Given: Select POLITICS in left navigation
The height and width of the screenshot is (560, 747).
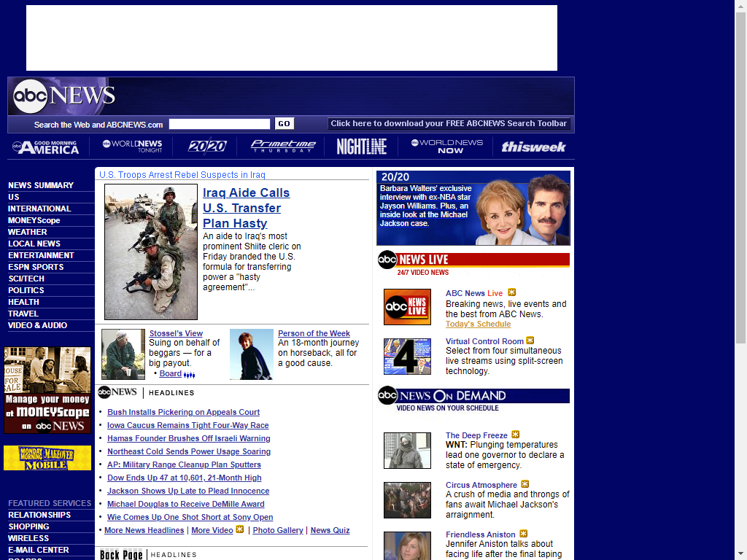Looking at the screenshot, I should pyautogui.click(x=26, y=290).
